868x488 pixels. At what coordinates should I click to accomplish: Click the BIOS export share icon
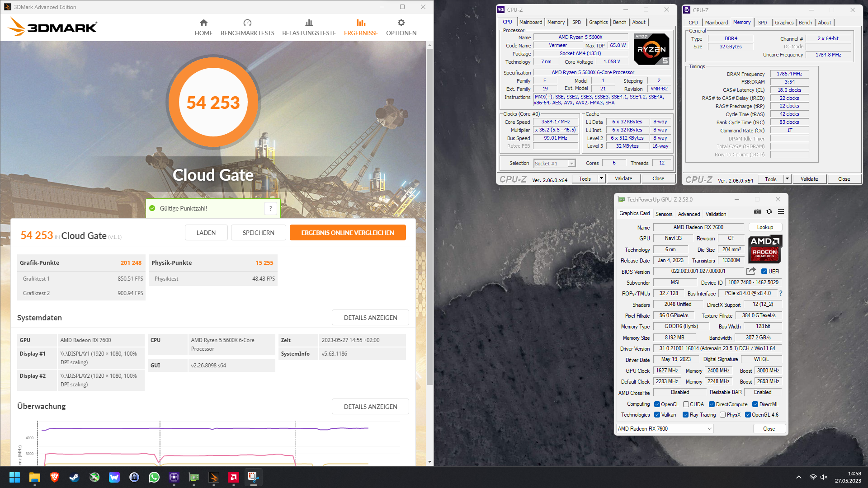(751, 271)
